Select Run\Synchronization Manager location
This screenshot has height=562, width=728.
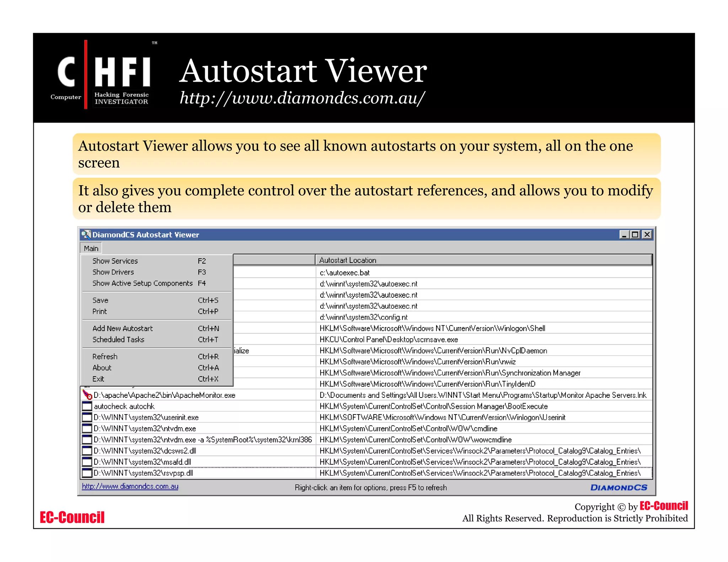click(x=484, y=373)
